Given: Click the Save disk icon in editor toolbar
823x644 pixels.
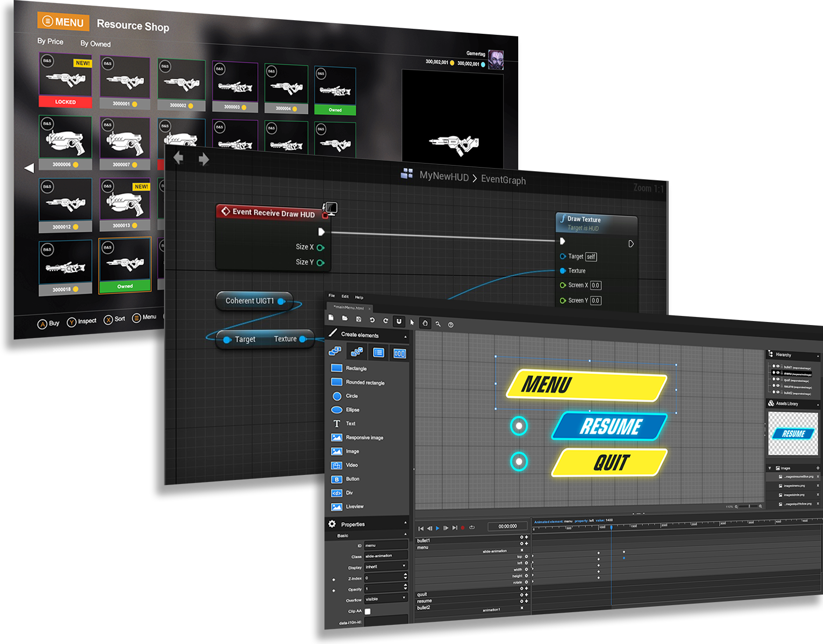Looking at the screenshot, I should 358,319.
